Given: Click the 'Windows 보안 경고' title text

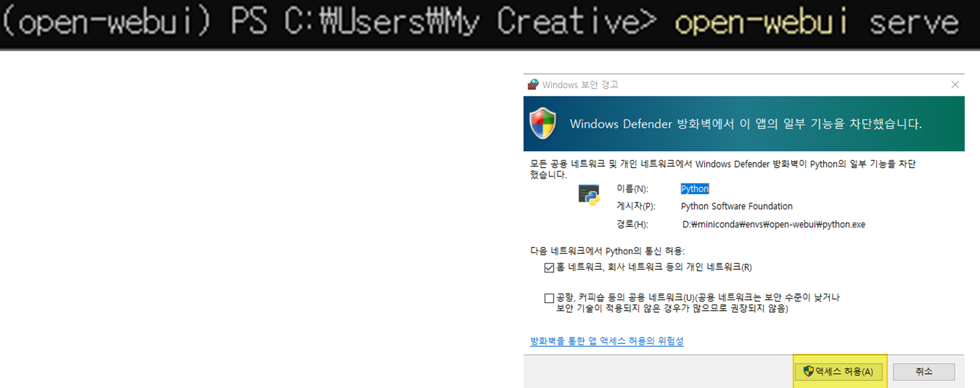Looking at the screenshot, I should click(580, 85).
